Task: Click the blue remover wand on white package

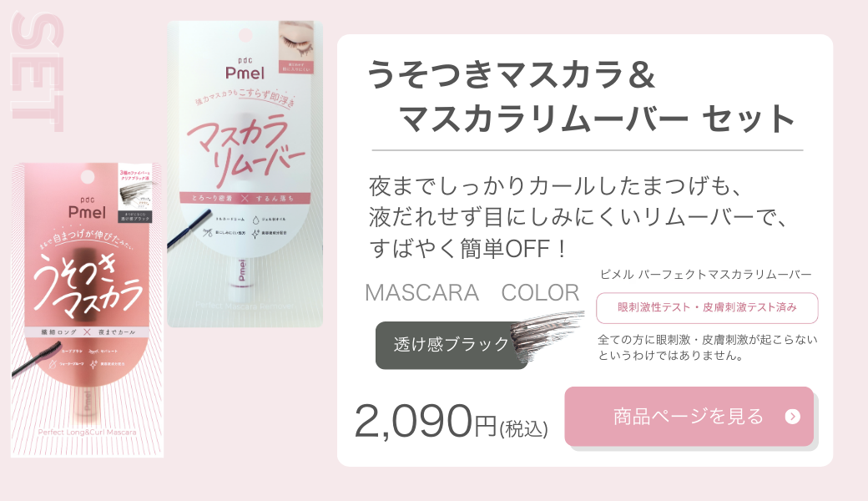Action: 190,232
